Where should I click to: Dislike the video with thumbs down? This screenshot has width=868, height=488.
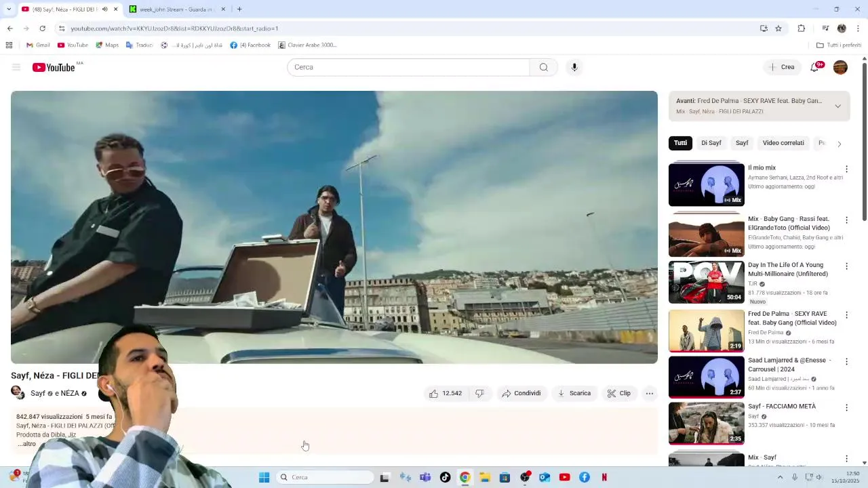pyautogui.click(x=479, y=393)
